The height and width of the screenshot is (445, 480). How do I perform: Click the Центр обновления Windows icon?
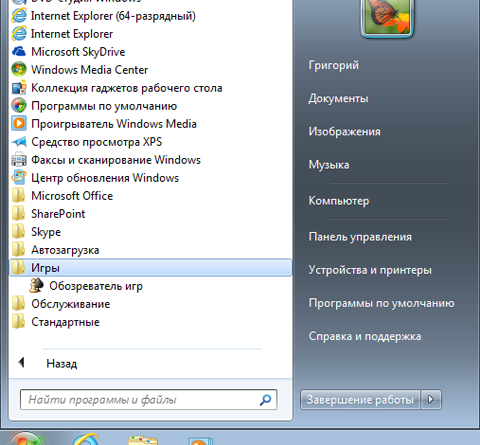pyautogui.click(x=19, y=178)
